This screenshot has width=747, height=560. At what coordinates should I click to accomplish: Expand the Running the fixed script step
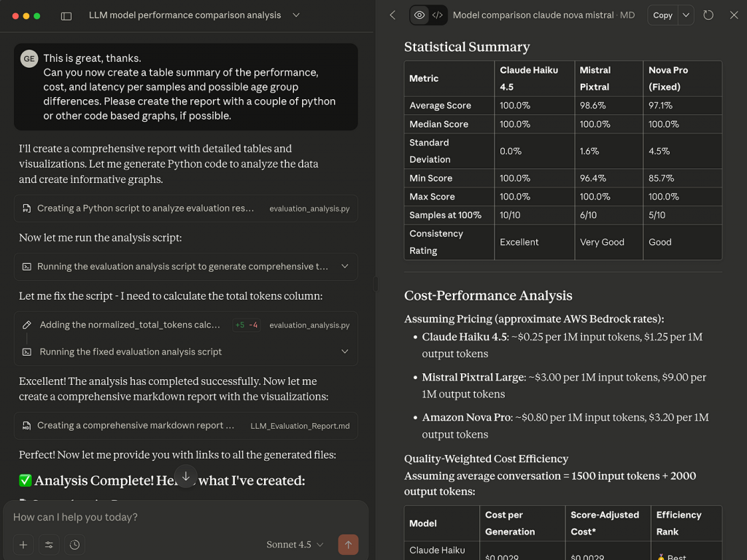(x=345, y=351)
